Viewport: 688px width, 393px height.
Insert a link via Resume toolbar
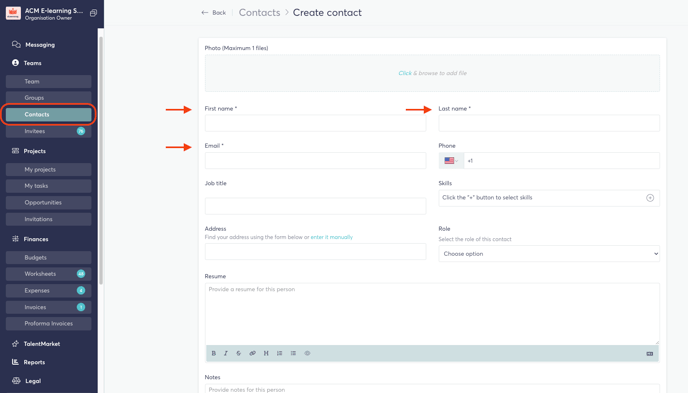[252, 353]
